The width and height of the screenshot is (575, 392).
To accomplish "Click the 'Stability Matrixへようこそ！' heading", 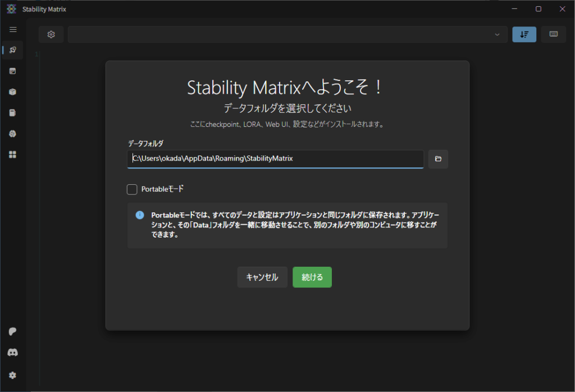I will coord(285,88).
